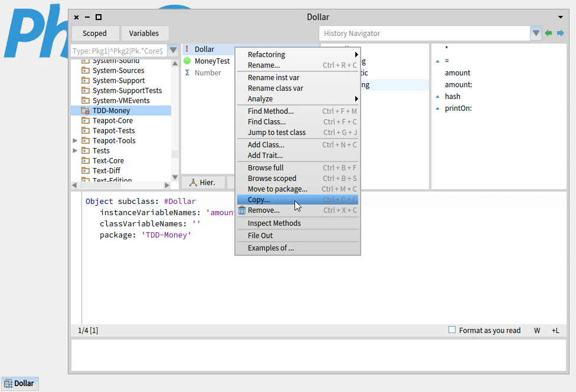The height and width of the screenshot is (392, 576).
Task: Open the Analyze submenu
Action: pos(297,98)
